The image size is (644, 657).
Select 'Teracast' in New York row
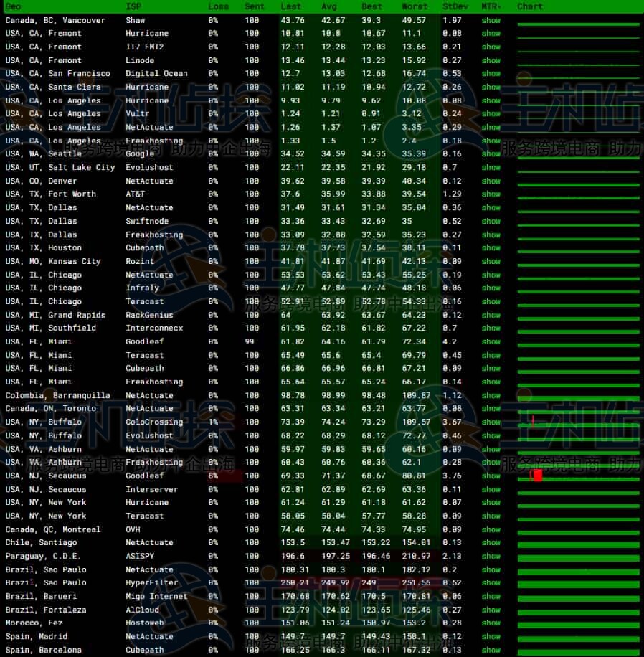[x=145, y=516]
